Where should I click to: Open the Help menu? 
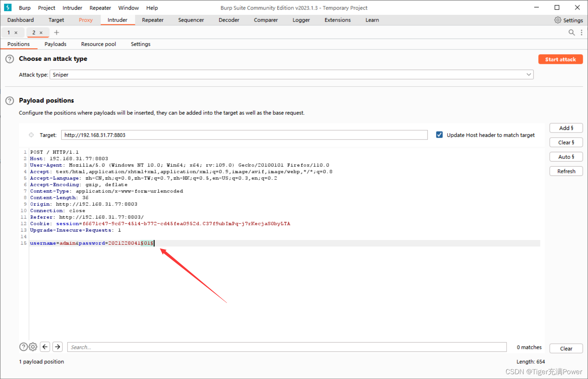(x=152, y=8)
